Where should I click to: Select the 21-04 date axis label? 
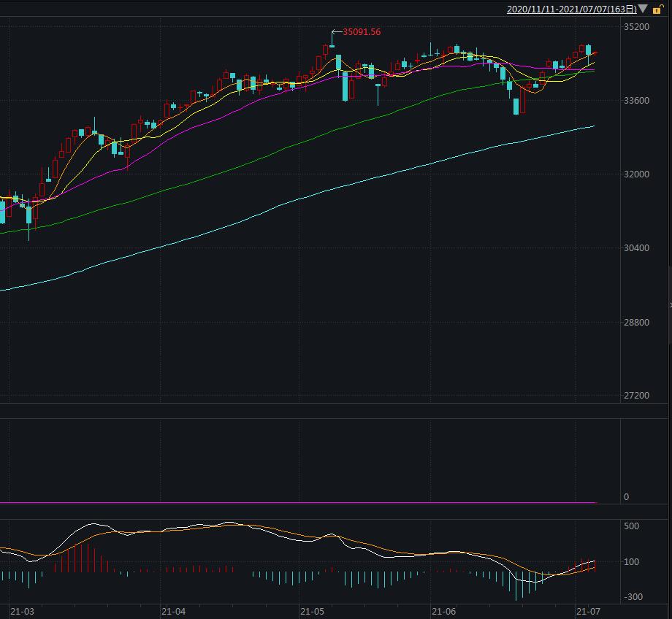[x=174, y=611]
